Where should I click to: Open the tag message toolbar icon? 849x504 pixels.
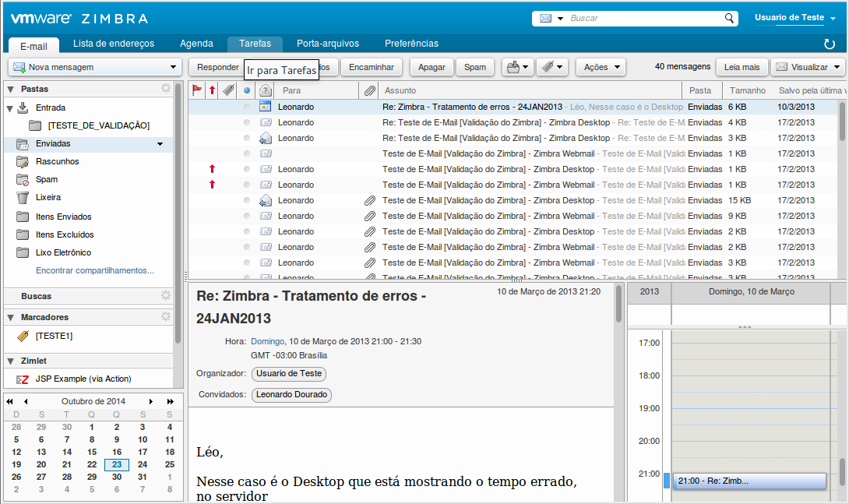(552, 67)
